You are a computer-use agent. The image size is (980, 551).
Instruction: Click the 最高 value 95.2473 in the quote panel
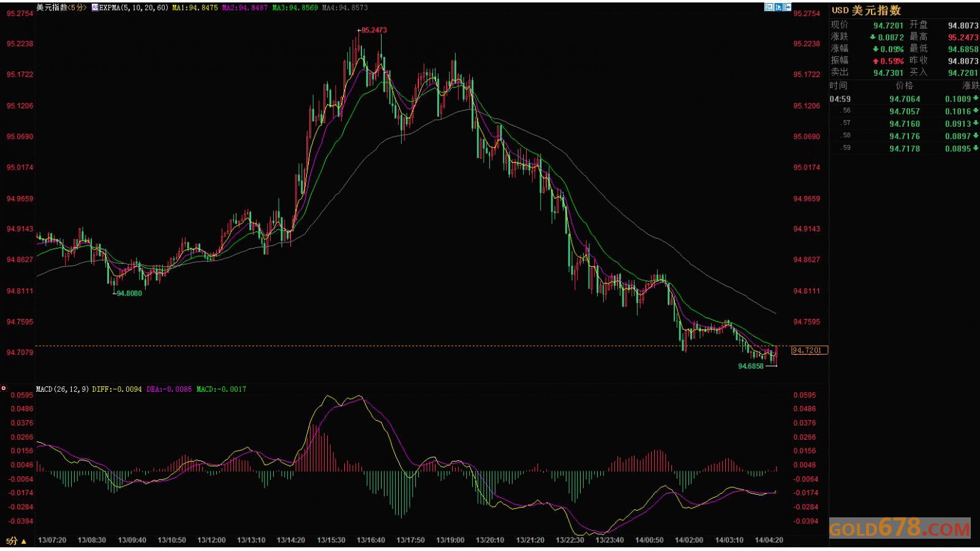(x=963, y=37)
